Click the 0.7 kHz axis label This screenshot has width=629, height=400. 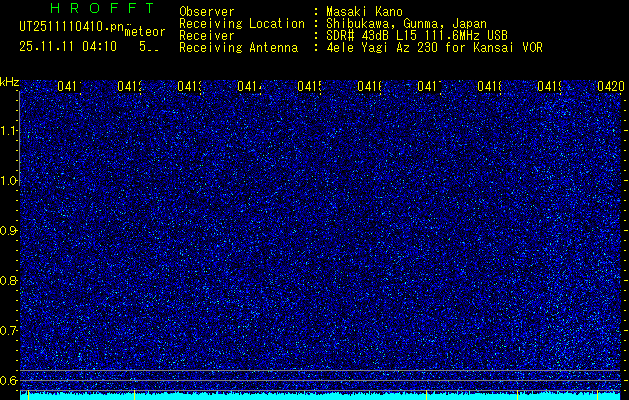(8, 331)
